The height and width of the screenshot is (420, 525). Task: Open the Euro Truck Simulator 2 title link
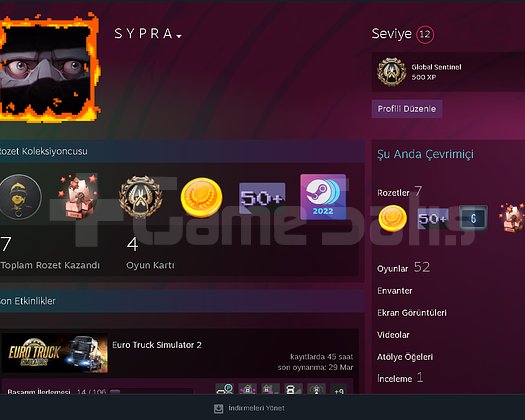pyautogui.click(x=157, y=345)
